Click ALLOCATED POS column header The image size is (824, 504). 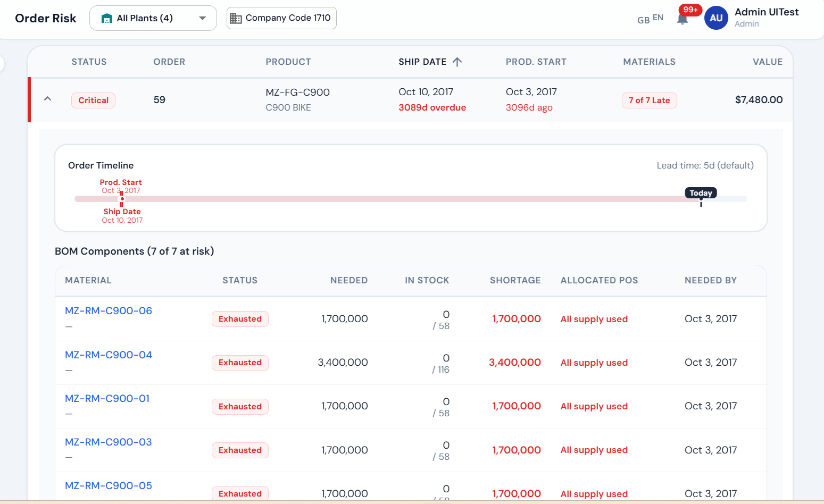point(599,280)
